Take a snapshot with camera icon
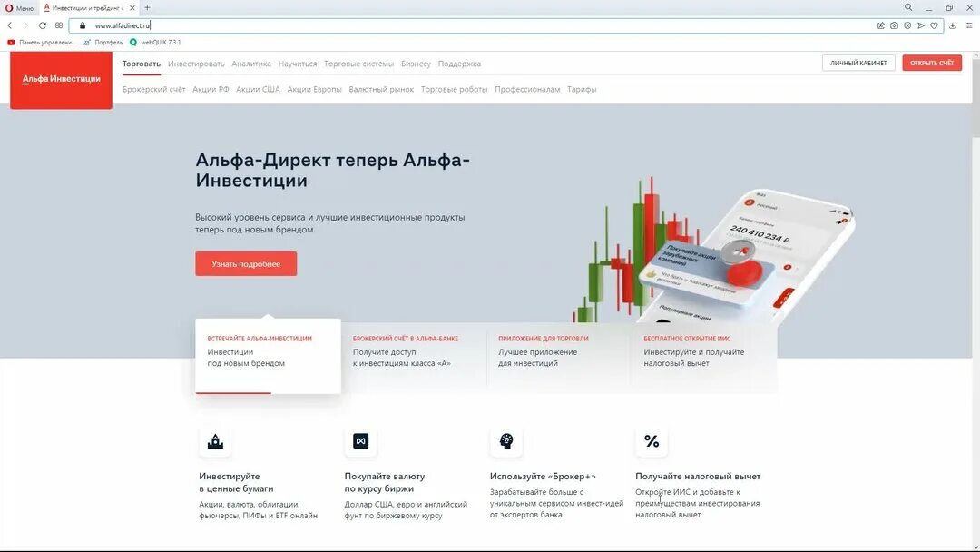The width and height of the screenshot is (980, 552). 895,25
